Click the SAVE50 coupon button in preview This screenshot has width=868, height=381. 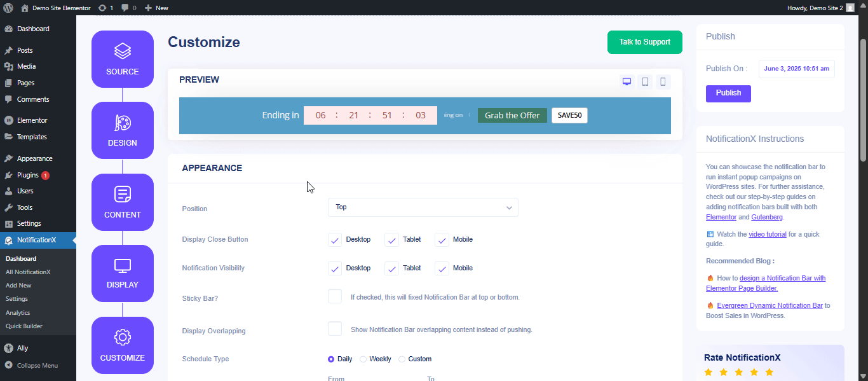click(x=569, y=115)
